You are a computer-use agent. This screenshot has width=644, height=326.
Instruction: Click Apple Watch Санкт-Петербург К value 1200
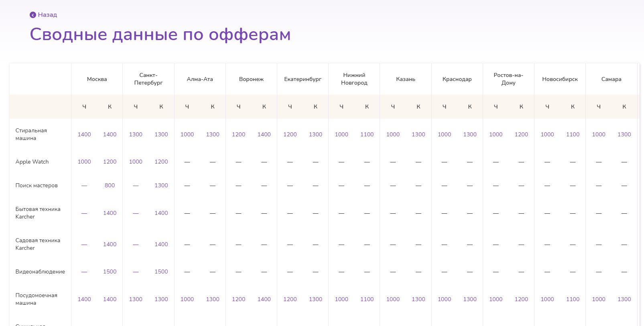tap(161, 162)
